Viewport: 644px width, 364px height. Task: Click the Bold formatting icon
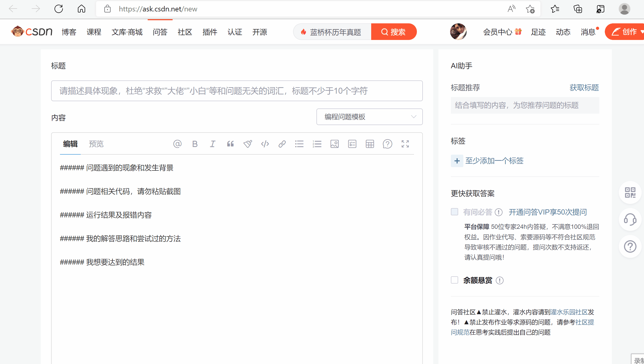[x=195, y=144]
